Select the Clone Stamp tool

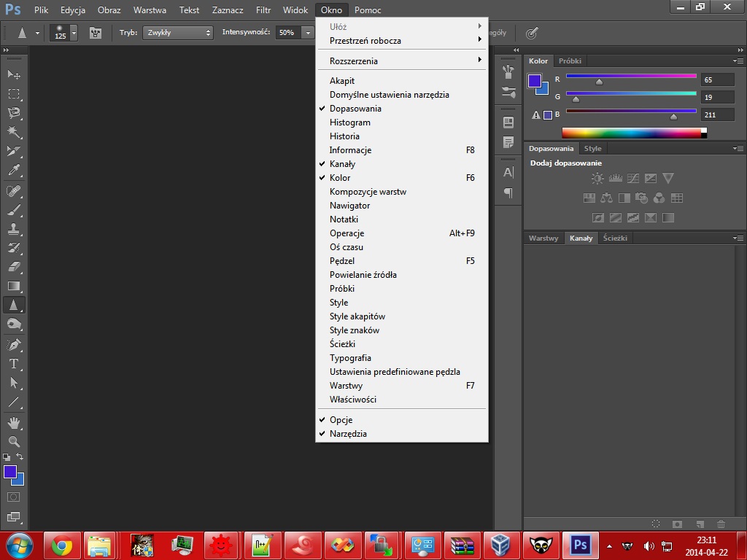[14, 229]
